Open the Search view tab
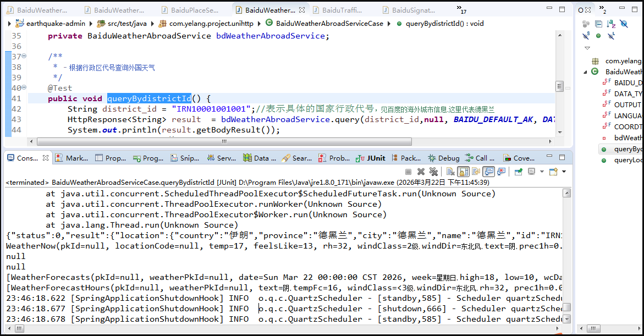The image size is (644, 336). tap(297, 158)
